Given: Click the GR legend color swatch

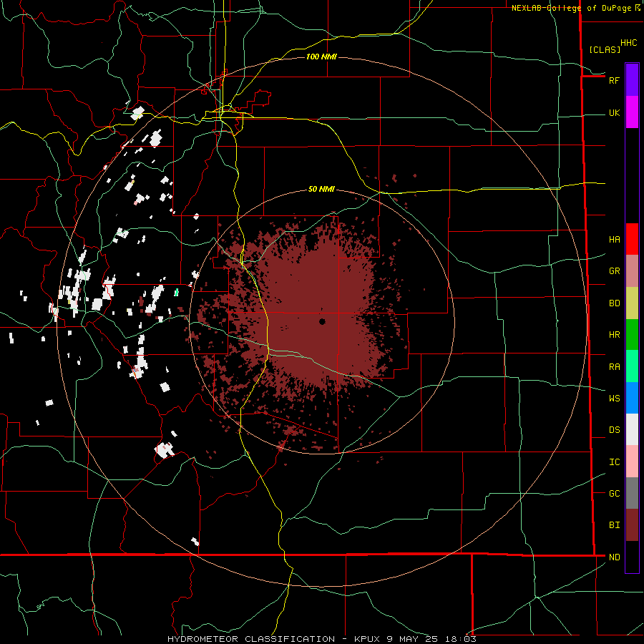Looking at the screenshot, I should 632,271.
